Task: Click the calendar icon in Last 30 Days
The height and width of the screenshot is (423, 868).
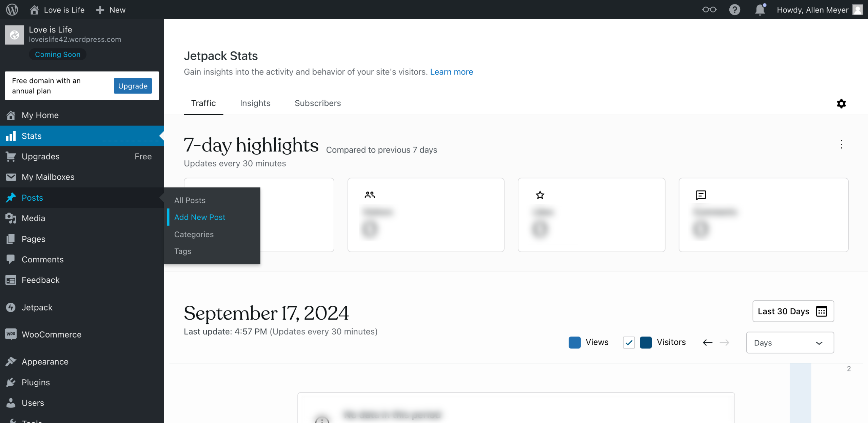Action: tap(822, 311)
